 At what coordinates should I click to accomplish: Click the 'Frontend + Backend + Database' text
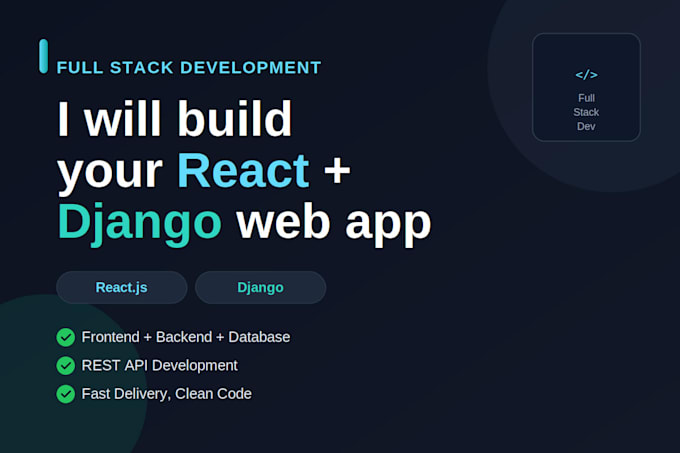point(186,337)
